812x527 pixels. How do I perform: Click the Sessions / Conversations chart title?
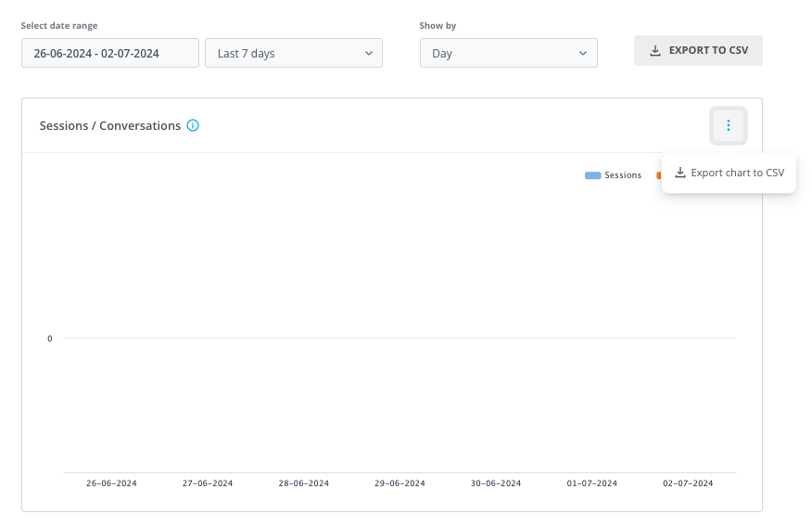[x=109, y=125]
